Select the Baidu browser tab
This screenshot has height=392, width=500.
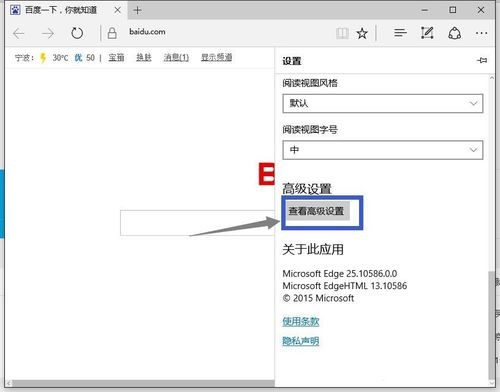[x=66, y=10]
